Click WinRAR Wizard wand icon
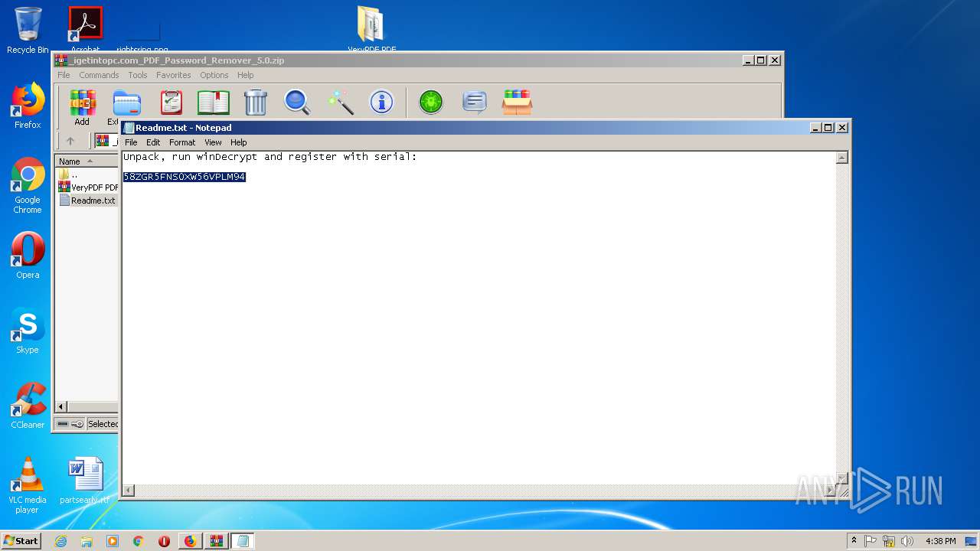Screen dimensions: 980x551 340,102
